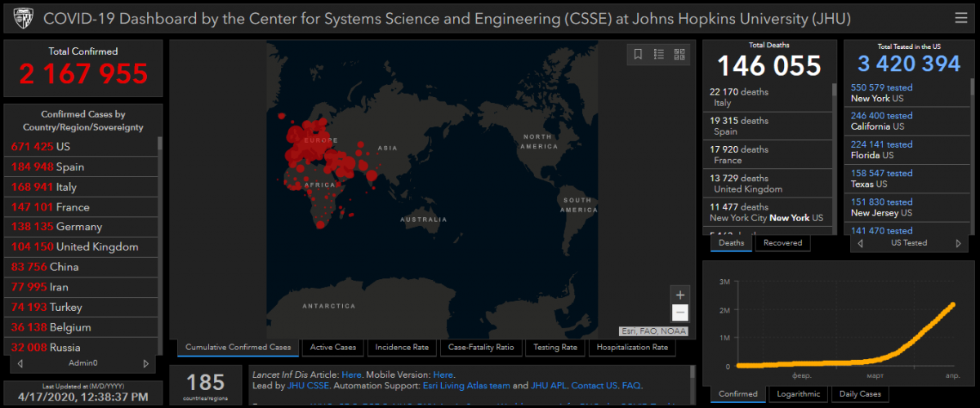Open Esri Living Atlas team link

click(466, 385)
